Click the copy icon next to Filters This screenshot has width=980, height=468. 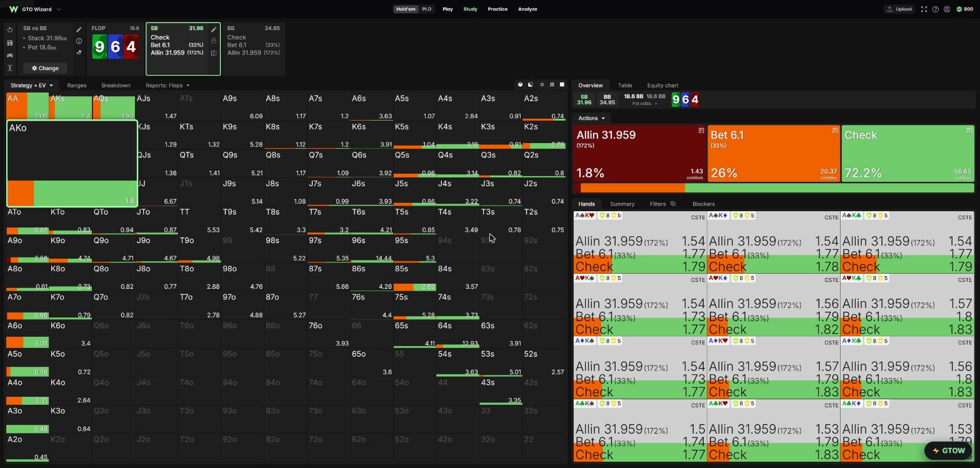tap(673, 204)
